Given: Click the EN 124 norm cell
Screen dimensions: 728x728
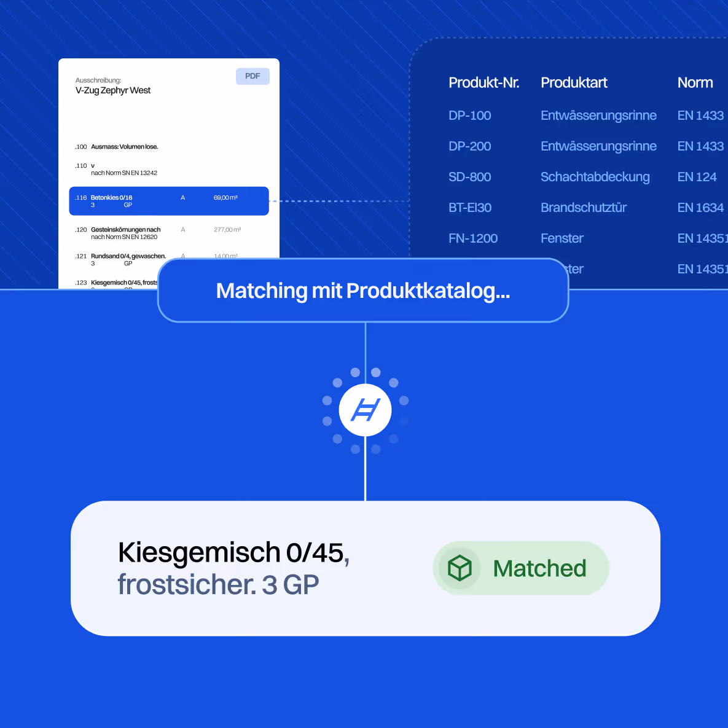Looking at the screenshot, I should pos(697,177).
